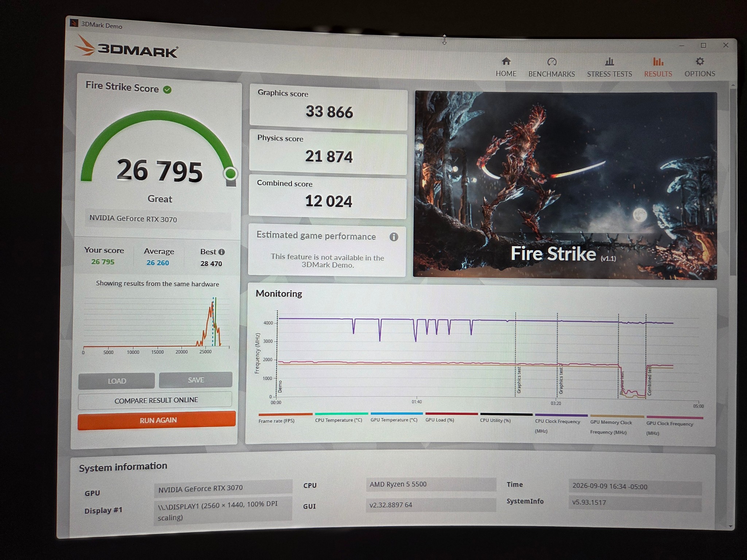Click the GPU field in System information
This screenshot has width=747, height=560.
coord(223,488)
